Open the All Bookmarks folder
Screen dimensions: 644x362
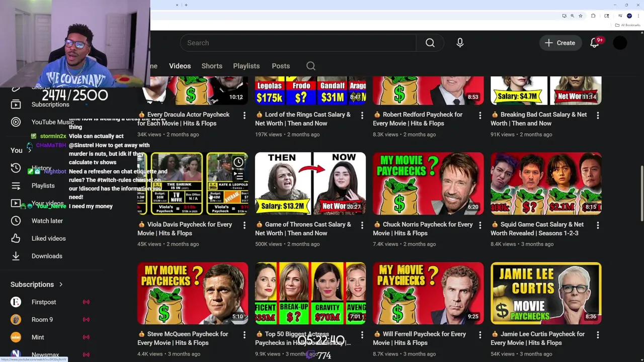tap(627, 25)
